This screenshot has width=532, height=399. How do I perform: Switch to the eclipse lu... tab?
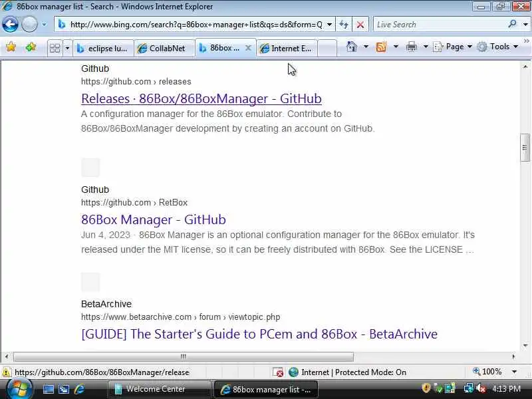click(x=103, y=49)
